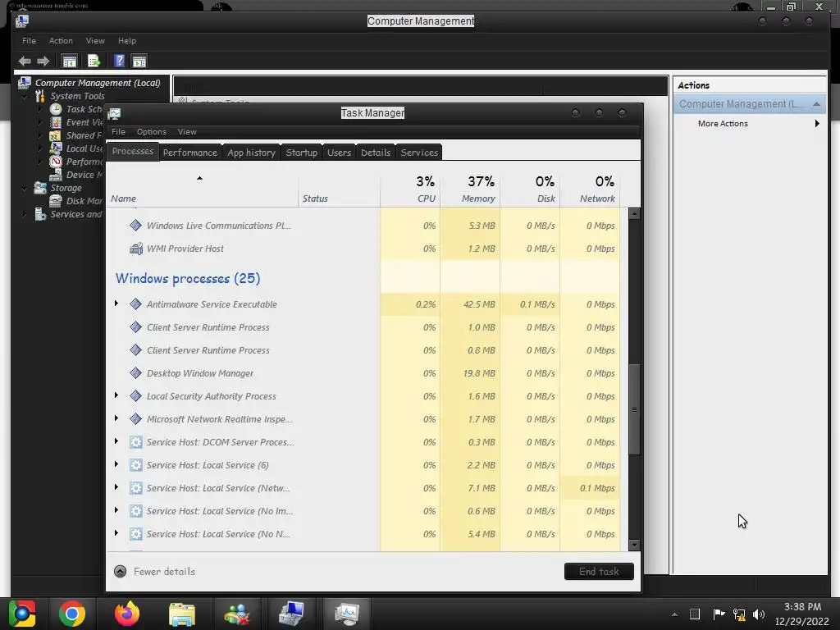Open Task Manager File menu
This screenshot has width=840, height=630.
click(x=118, y=132)
